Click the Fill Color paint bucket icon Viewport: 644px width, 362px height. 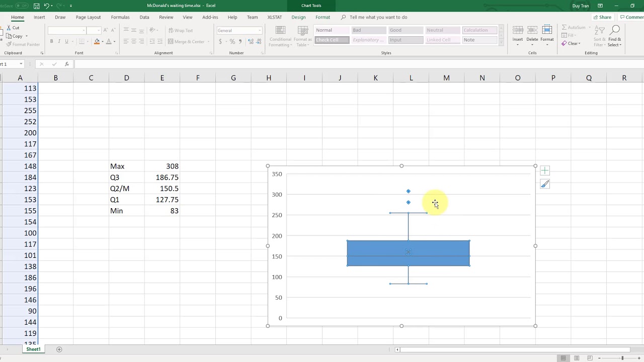tap(97, 41)
